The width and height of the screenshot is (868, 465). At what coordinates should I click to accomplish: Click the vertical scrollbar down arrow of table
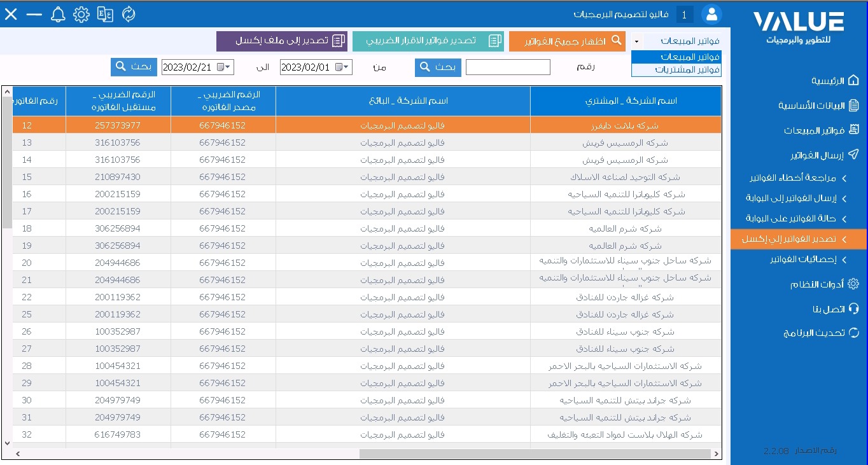(7, 443)
